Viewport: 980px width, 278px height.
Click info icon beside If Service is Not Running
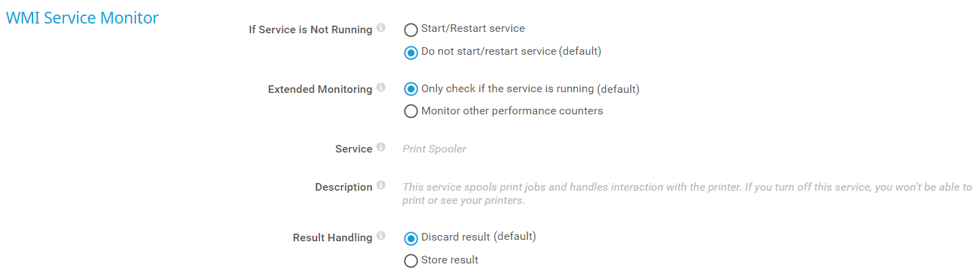coord(381,28)
